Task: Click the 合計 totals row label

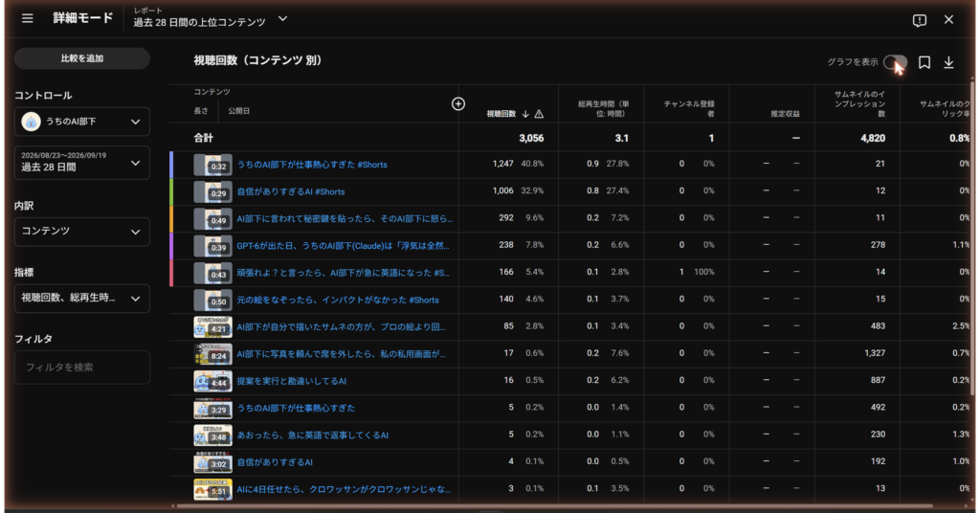Action: (203, 138)
